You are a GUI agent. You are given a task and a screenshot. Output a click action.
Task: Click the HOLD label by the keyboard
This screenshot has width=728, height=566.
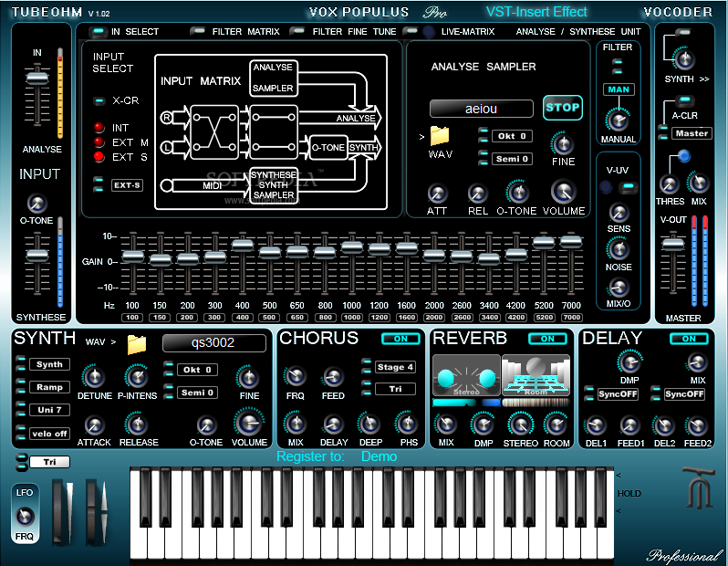(x=629, y=494)
